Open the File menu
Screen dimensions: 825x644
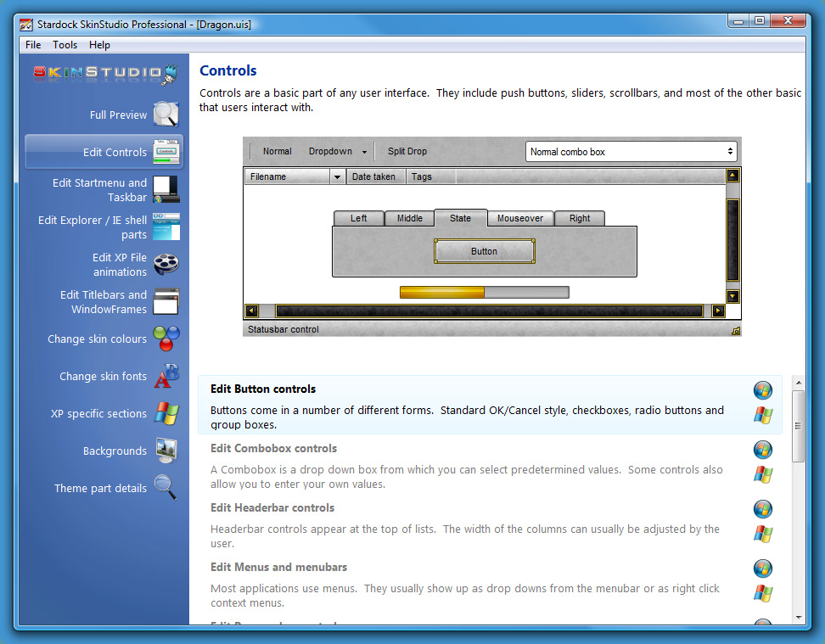[33, 45]
